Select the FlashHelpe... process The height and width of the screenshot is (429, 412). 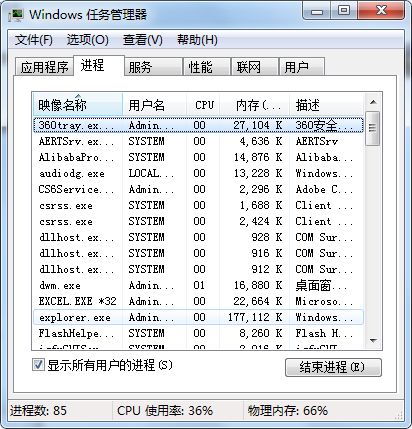click(198, 333)
